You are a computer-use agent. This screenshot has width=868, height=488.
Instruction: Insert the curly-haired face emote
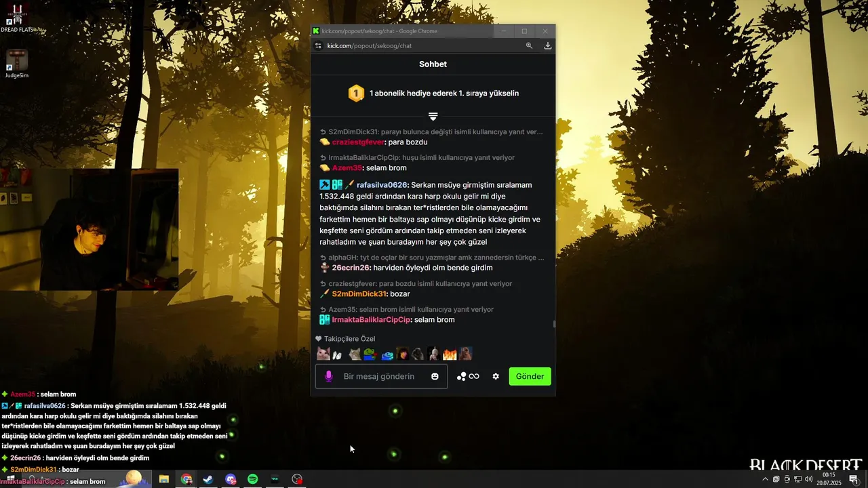pyautogui.click(x=402, y=354)
